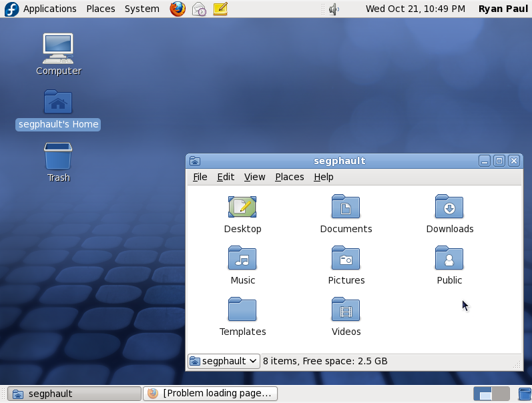This screenshot has height=403, width=532.
Task: Click the 'Desktop' folder label
Action: (242, 229)
